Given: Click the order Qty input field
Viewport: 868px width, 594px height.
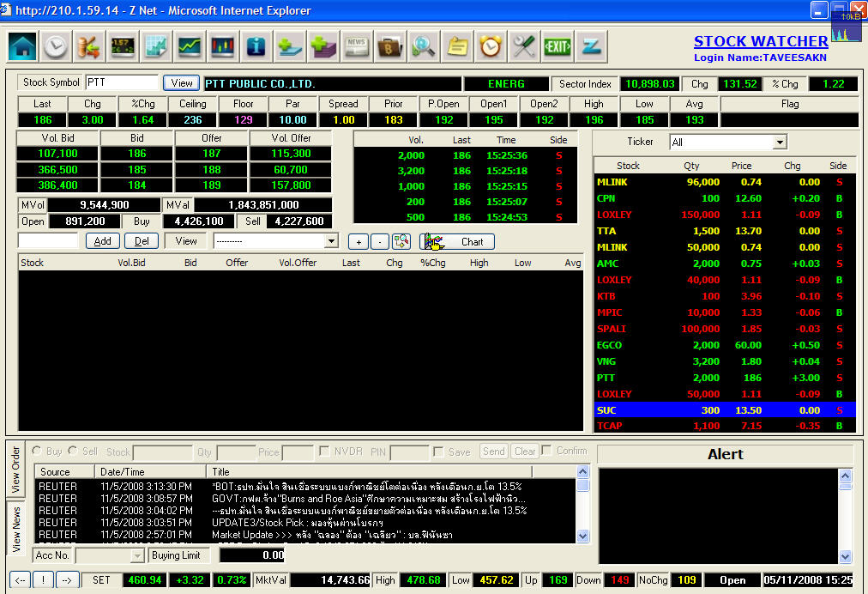Looking at the screenshot, I should point(237,452).
